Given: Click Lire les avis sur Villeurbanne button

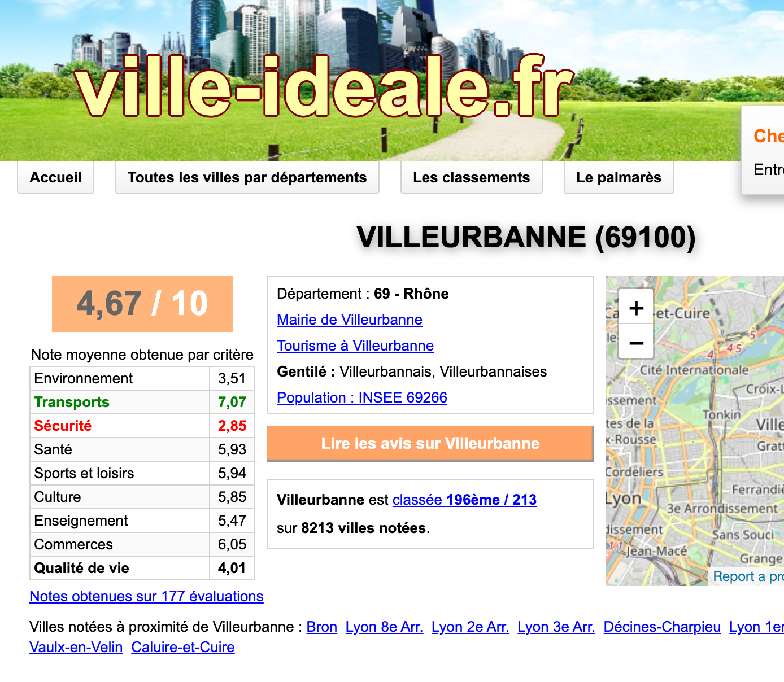Looking at the screenshot, I should pyautogui.click(x=430, y=443).
